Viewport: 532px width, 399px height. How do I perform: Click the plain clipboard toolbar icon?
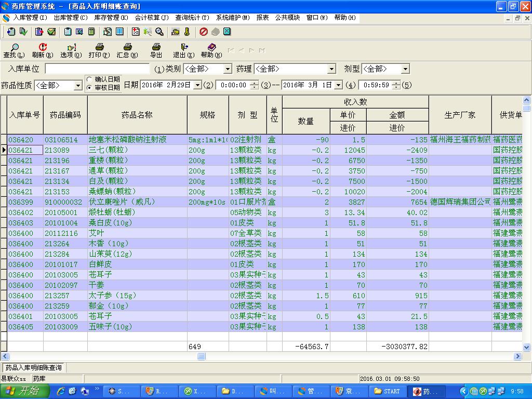68,32
